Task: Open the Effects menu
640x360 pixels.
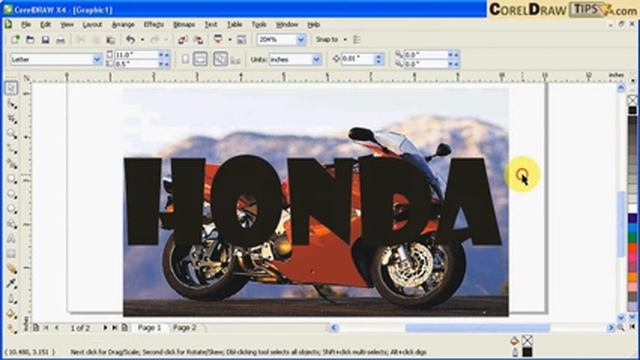Action: [153, 24]
